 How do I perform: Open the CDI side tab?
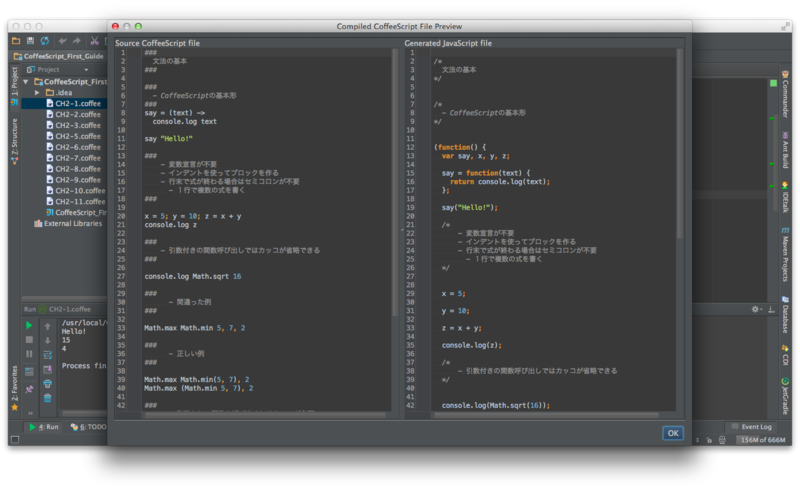pos(785,355)
